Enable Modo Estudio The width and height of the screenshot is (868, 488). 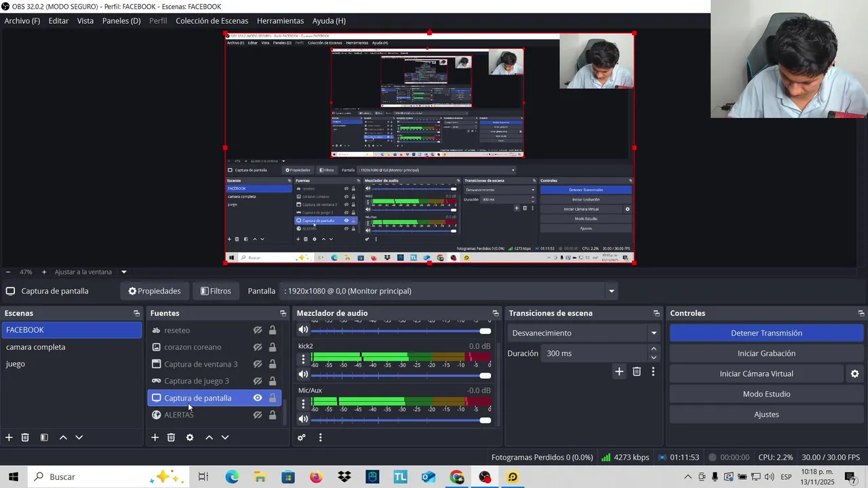point(766,394)
